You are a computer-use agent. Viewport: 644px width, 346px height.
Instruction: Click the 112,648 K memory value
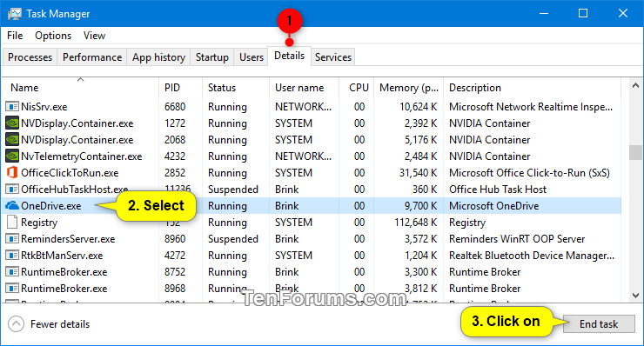click(x=416, y=223)
